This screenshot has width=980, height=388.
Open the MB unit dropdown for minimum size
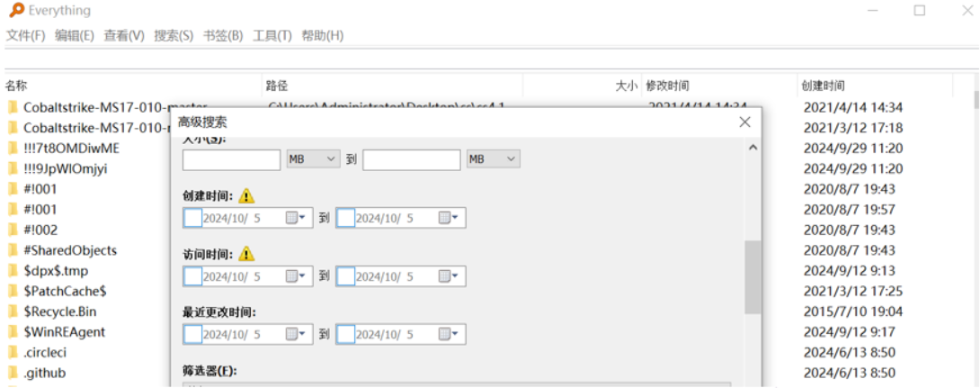coord(313,159)
